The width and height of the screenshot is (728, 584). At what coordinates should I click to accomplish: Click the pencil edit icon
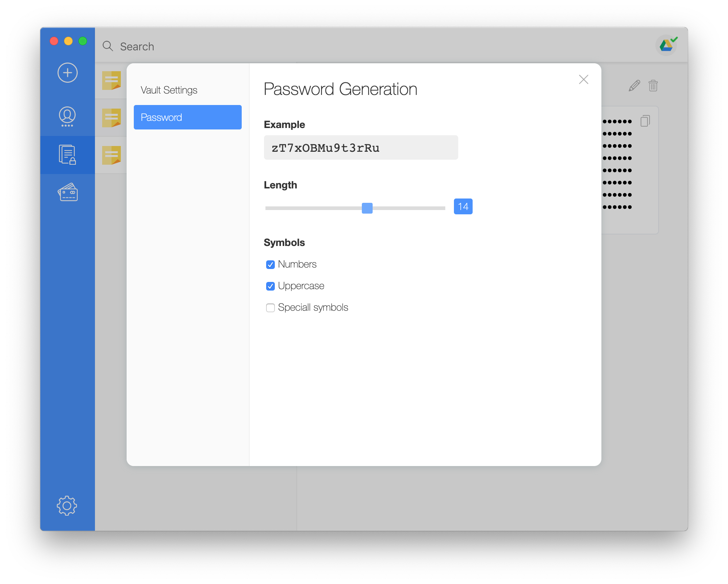634,86
